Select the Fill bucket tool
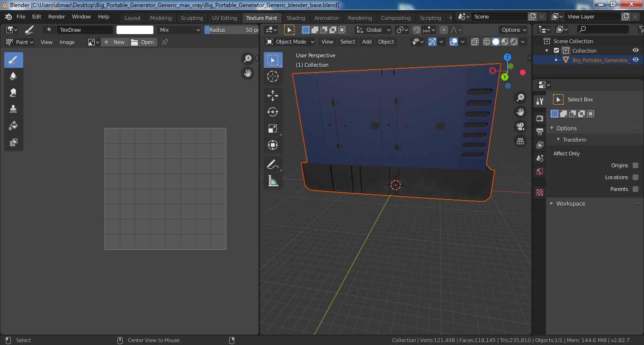 click(14, 126)
